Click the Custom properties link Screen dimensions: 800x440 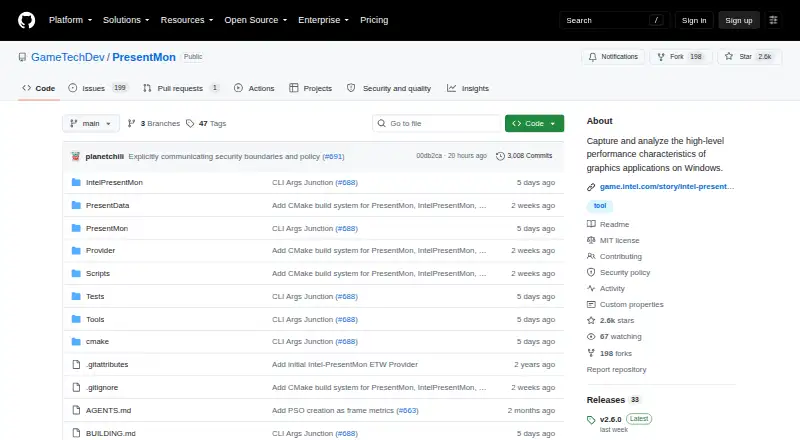click(632, 304)
